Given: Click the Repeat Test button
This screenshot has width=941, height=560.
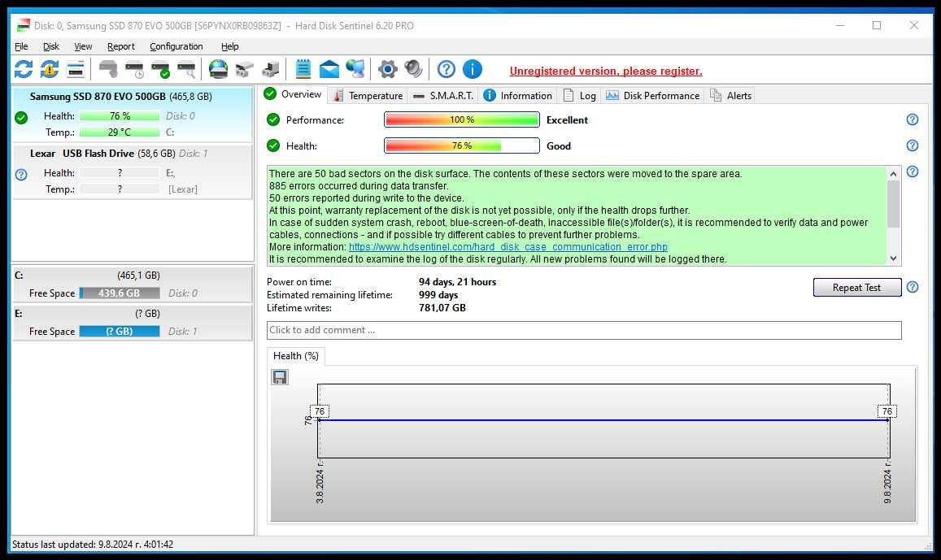Looking at the screenshot, I should pos(857,287).
